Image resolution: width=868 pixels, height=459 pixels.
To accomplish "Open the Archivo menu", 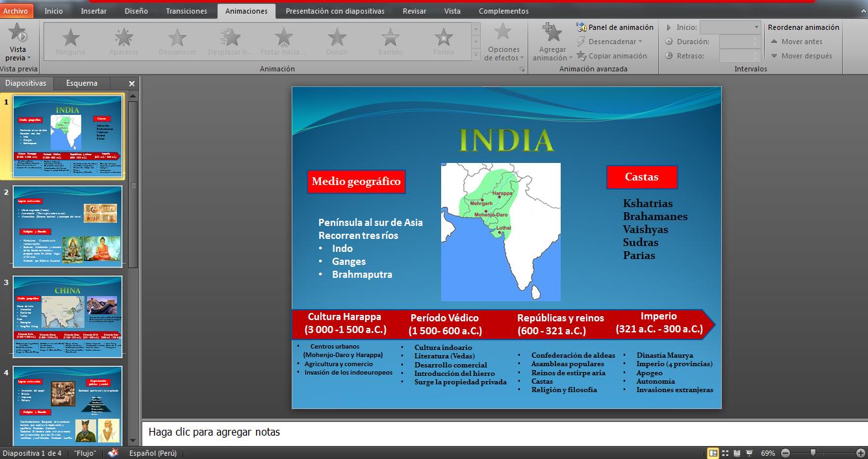I will (x=16, y=11).
